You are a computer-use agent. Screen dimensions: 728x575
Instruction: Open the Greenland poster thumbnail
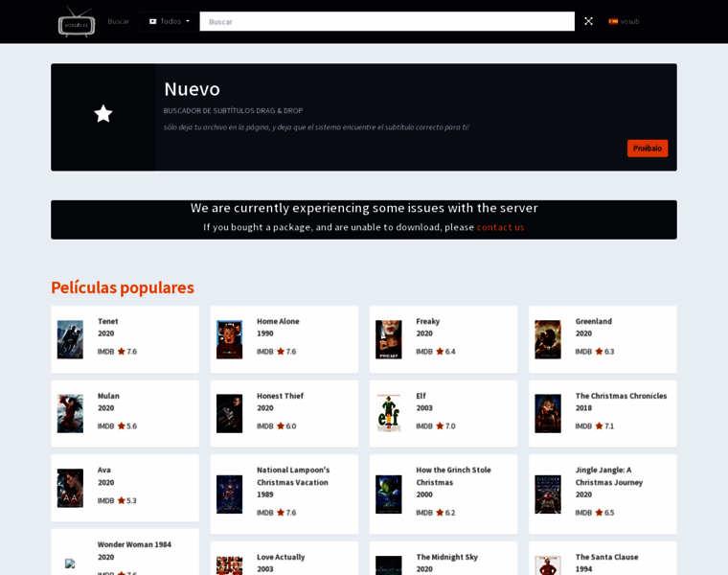(x=548, y=339)
